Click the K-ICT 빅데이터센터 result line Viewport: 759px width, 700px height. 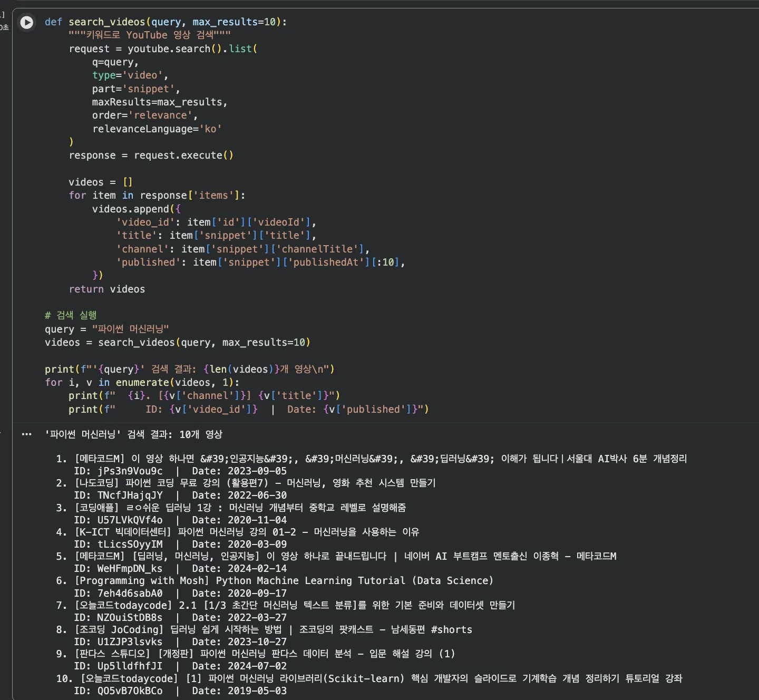[x=247, y=532]
